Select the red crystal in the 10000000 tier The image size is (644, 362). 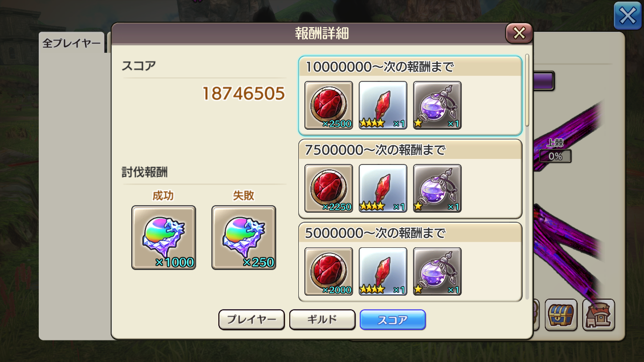point(383,105)
